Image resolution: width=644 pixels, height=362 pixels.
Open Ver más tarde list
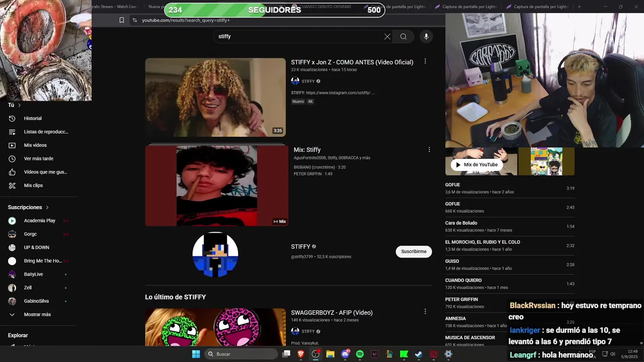tap(38, 159)
